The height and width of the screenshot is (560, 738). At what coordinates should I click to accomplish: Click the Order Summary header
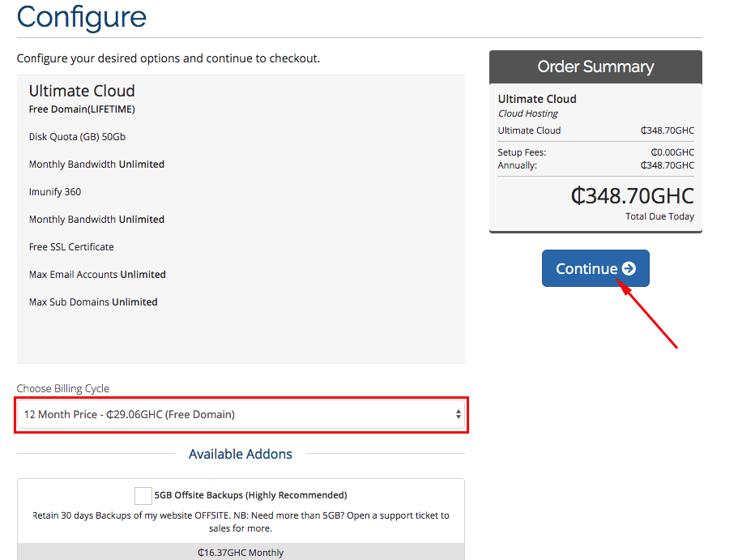click(595, 66)
